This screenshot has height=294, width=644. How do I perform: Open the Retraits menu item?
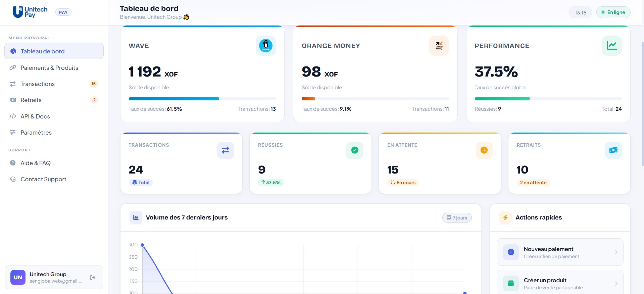pyautogui.click(x=54, y=100)
